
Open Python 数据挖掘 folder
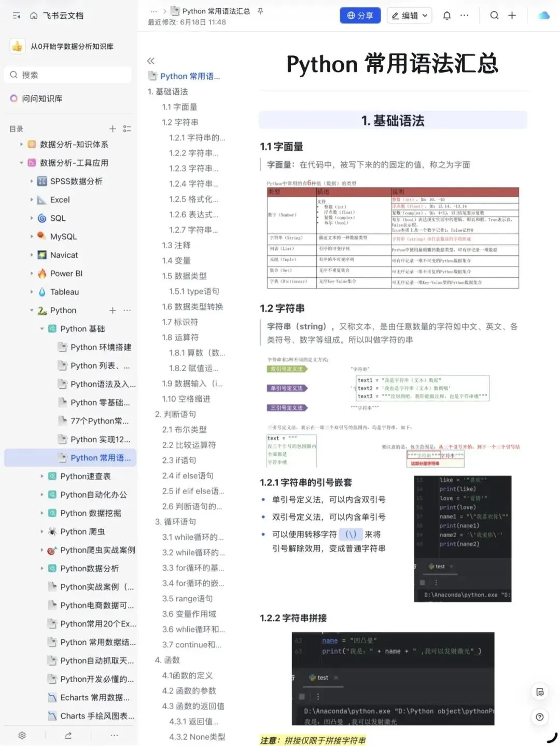coord(90,513)
